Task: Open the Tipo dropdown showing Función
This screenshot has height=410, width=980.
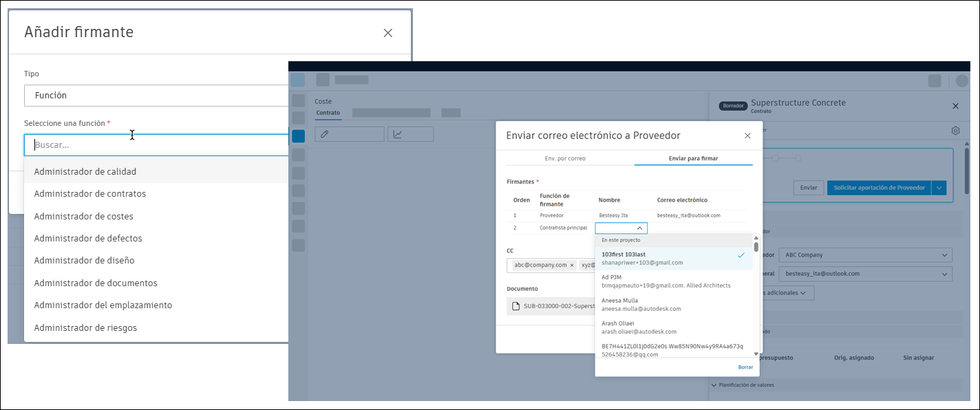Action: pyautogui.click(x=155, y=96)
